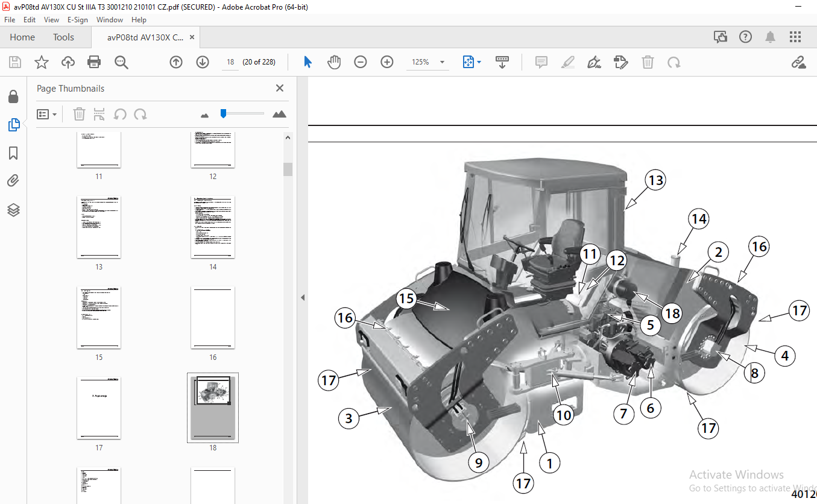Zoom in with plus button
Screen dimensions: 817x504
pos(387,62)
